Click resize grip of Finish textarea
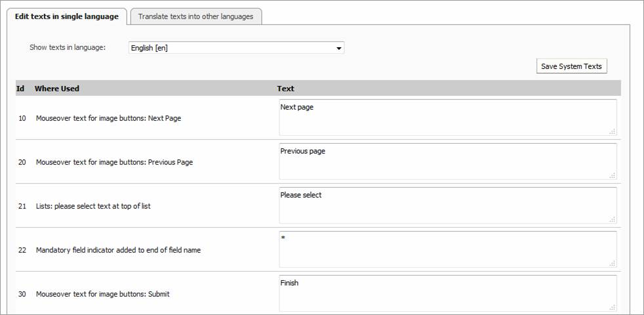644x315 pixels. pyautogui.click(x=612, y=307)
